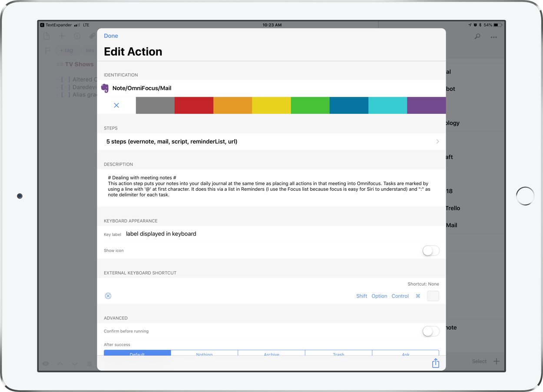Screen dimensions: 543x392
Task: Tap the shortcut key entry box
Action: point(433,296)
